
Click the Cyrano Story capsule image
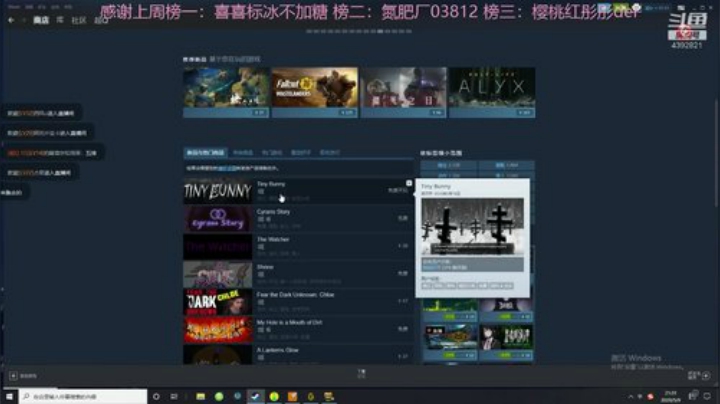pyautogui.click(x=218, y=219)
